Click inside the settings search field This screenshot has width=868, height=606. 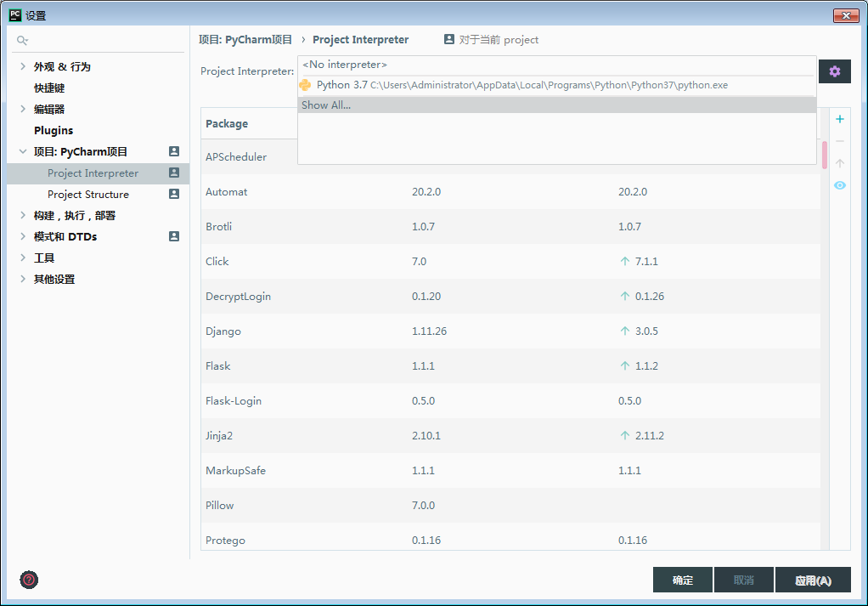click(x=98, y=40)
